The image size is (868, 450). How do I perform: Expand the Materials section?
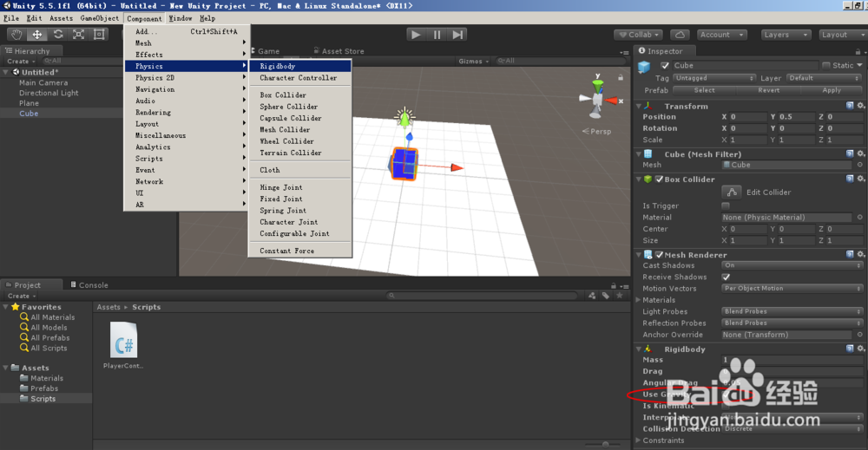point(638,300)
